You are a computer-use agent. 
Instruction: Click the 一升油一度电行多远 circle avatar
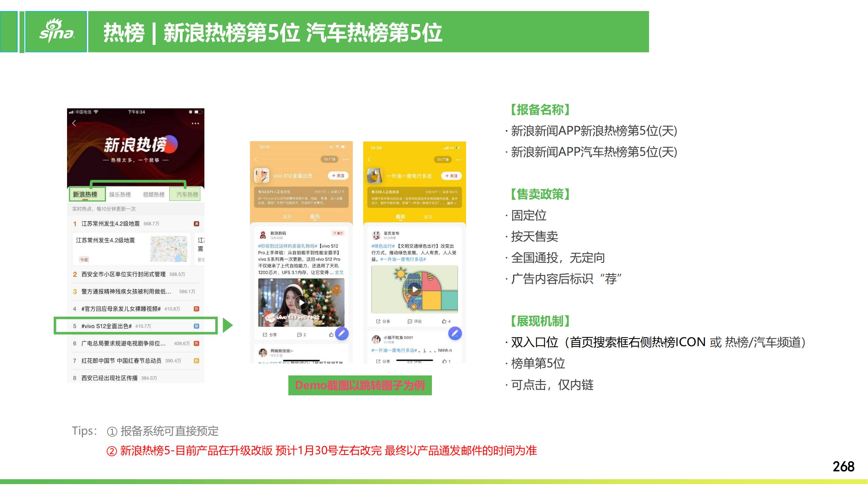(x=374, y=175)
